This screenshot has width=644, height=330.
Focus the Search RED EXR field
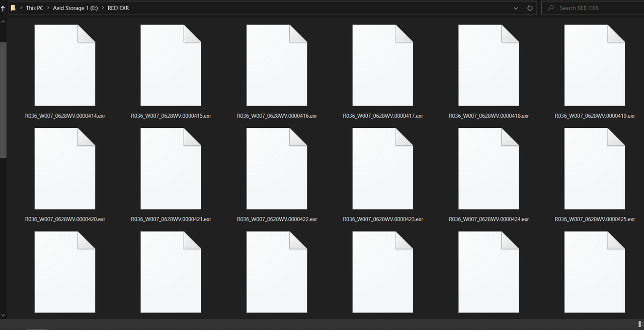click(x=593, y=8)
